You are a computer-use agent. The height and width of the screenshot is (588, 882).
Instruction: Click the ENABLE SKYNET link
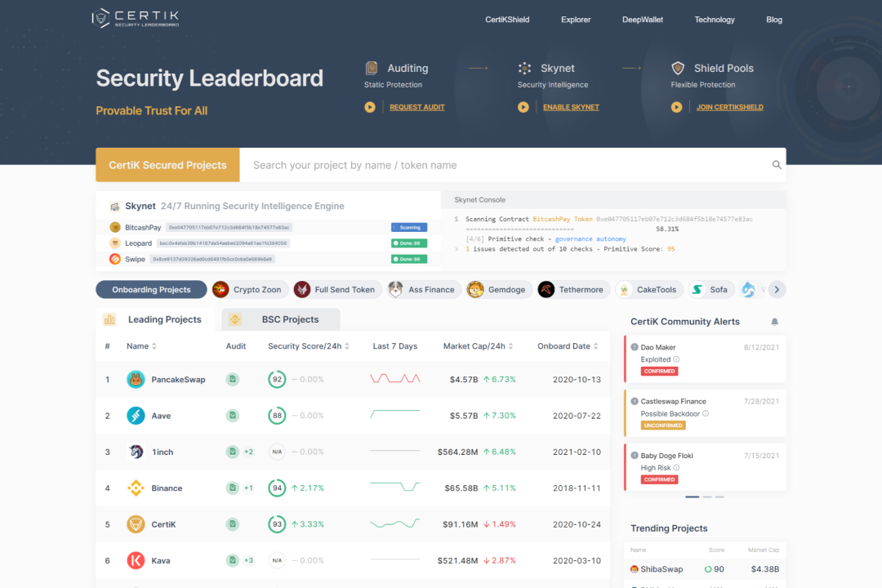point(571,107)
